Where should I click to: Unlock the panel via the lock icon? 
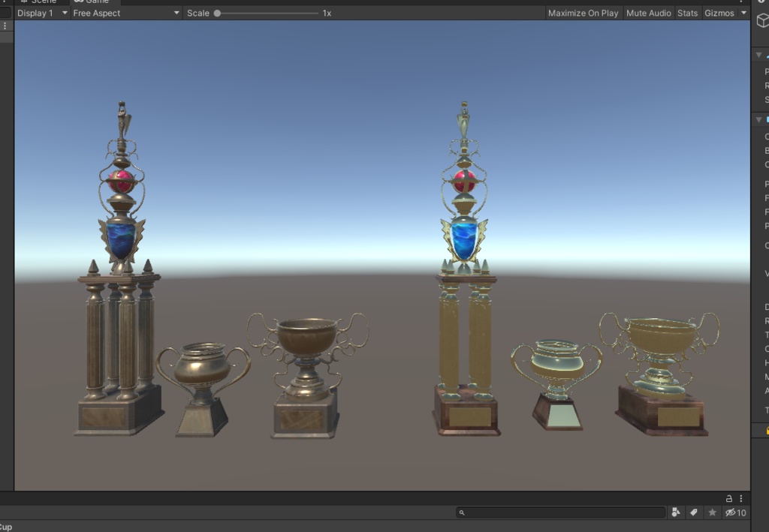pos(728,498)
